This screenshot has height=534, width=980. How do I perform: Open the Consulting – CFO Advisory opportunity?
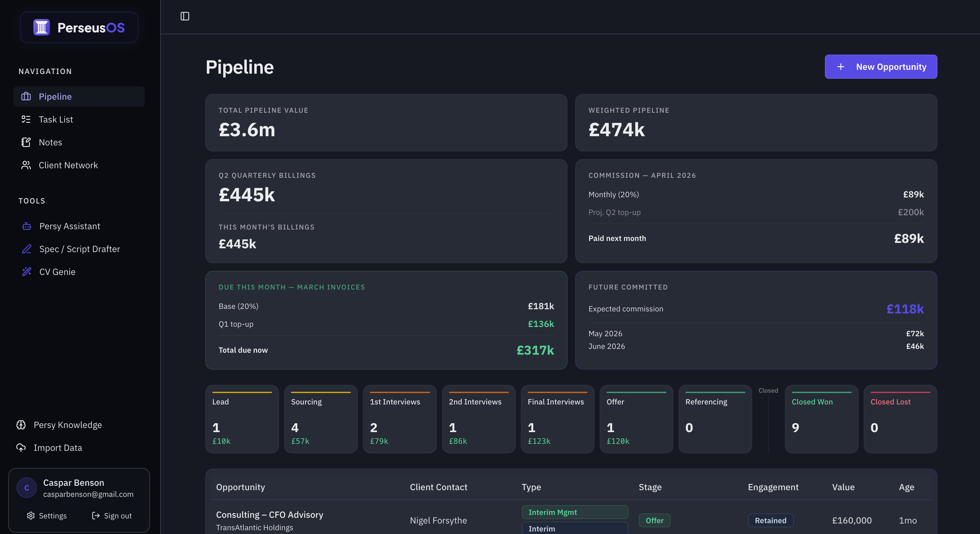coord(269,514)
